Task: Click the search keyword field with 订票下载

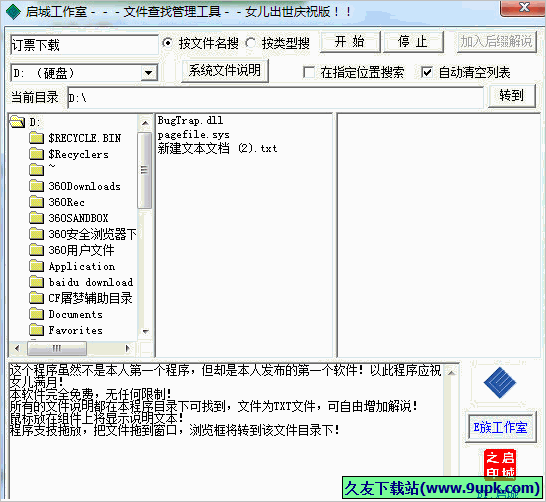Action: coord(84,45)
